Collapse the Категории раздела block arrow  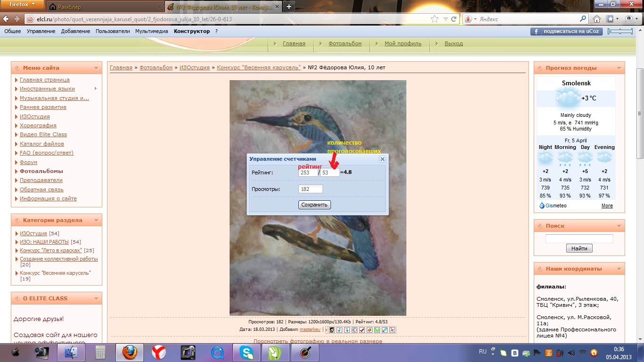pyautogui.click(x=96, y=220)
